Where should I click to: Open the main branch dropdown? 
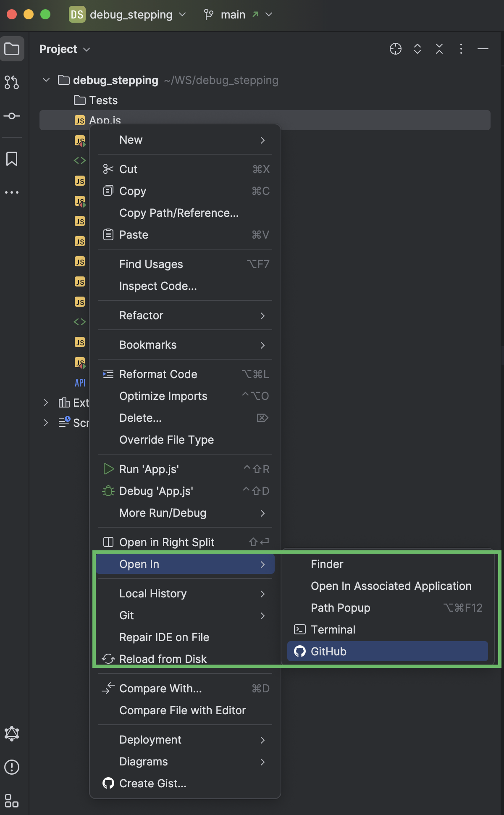tap(238, 15)
